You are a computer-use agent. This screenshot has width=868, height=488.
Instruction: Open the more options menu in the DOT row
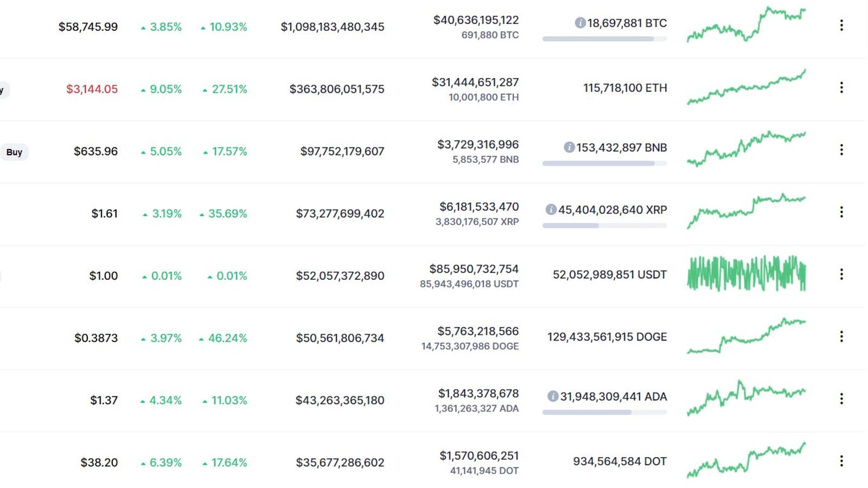pos(841,461)
